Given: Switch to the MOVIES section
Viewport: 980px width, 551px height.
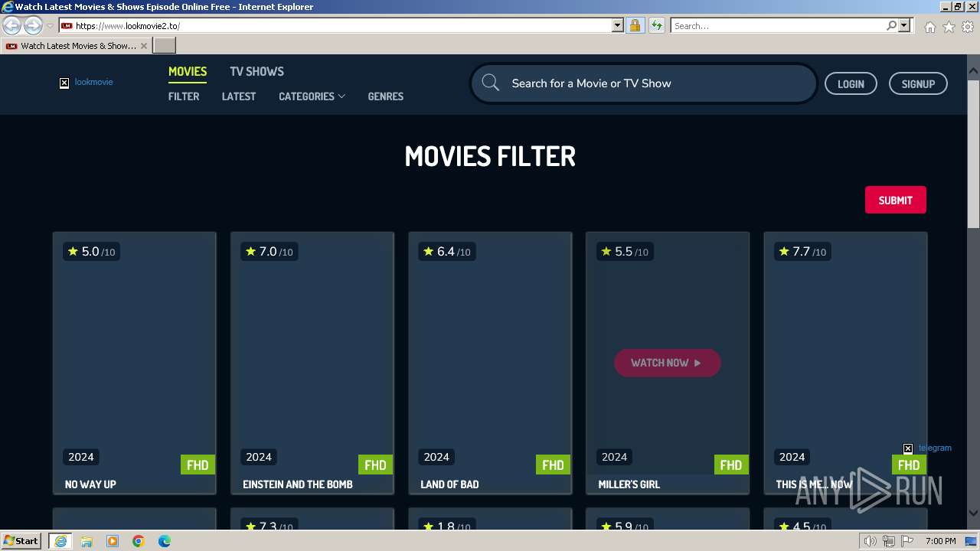Looking at the screenshot, I should (x=188, y=71).
